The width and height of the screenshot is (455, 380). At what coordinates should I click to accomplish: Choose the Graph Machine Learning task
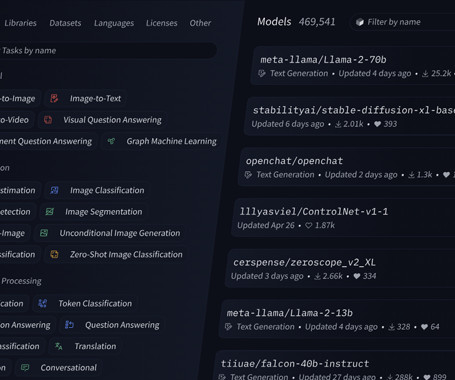[162, 141]
